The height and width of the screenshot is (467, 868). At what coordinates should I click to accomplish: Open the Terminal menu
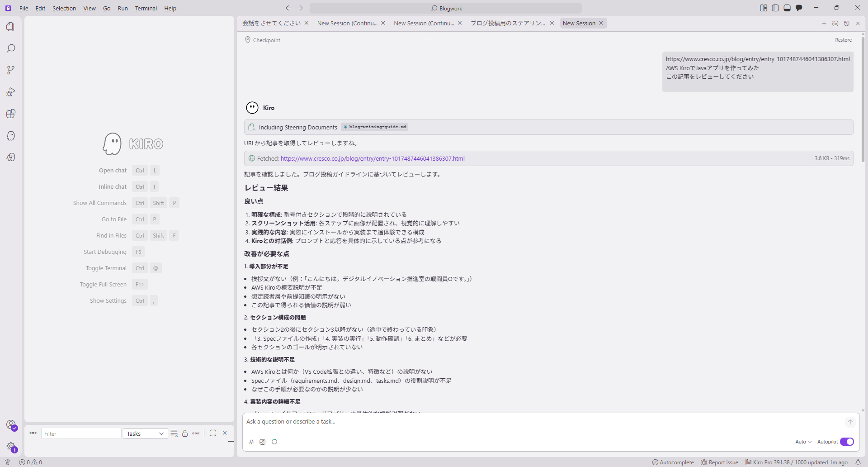(146, 8)
